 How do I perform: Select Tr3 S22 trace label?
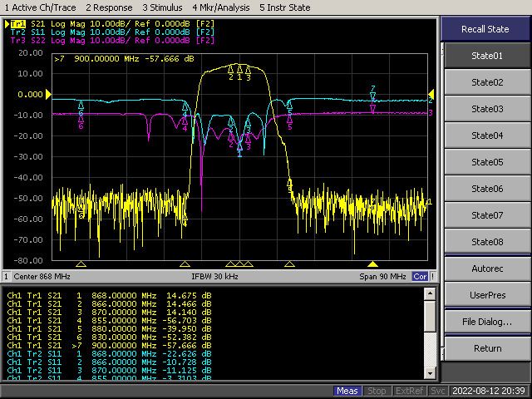pyautogui.click(x=113, y=41)
